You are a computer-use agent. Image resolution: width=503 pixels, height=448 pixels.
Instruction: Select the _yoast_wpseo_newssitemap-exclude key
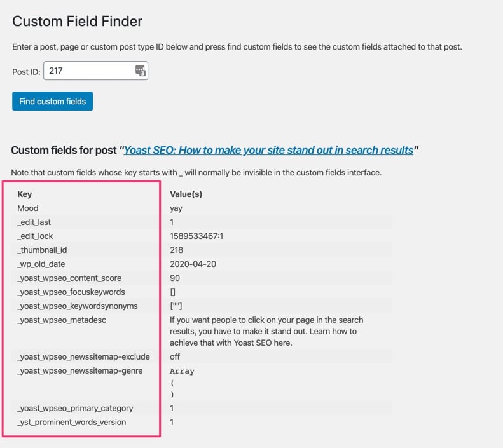click(x=84, y=356)
